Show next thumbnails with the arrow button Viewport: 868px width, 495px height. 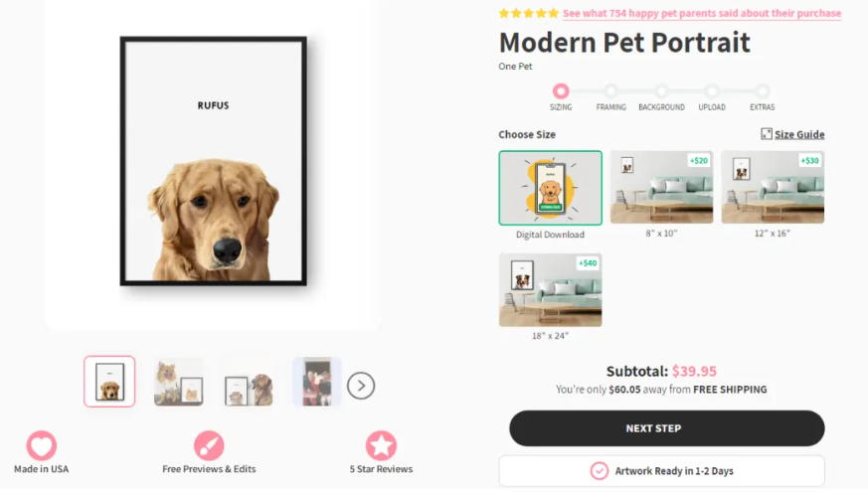(x=361, y=386)
